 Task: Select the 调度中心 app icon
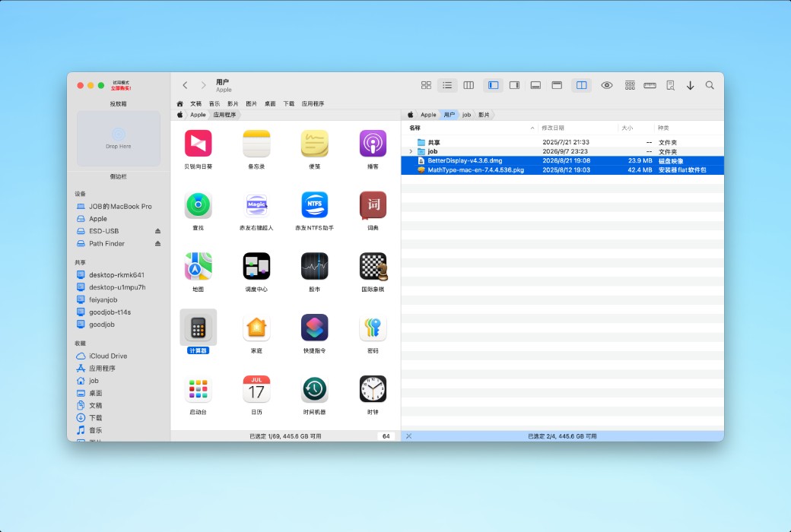[256, 266]
